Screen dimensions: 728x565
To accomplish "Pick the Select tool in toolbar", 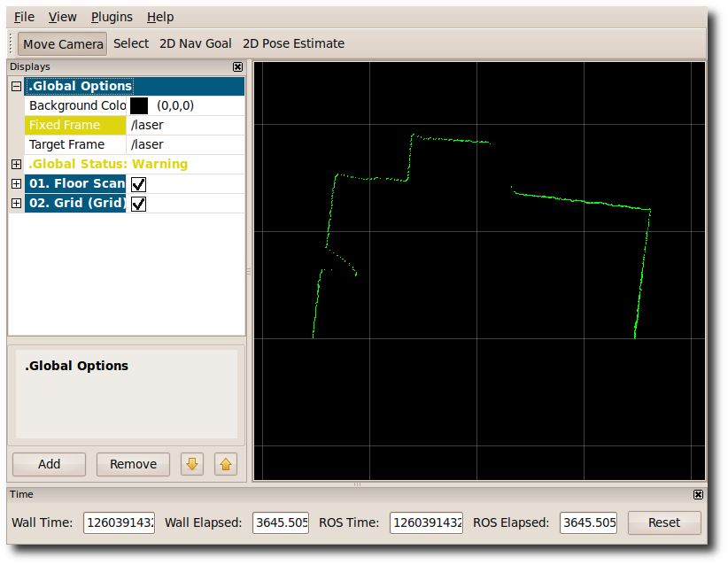I will pos(131,43).
